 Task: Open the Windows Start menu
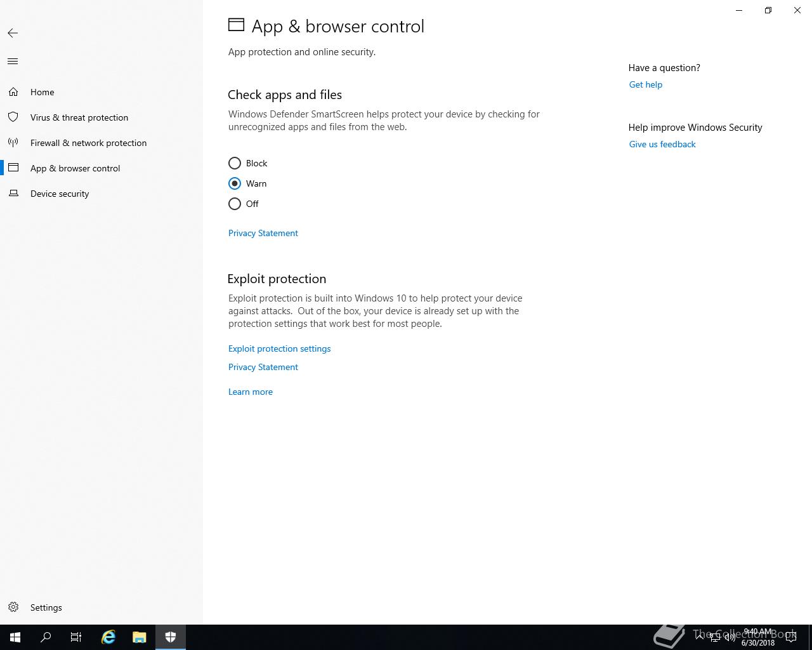point(15,637)
